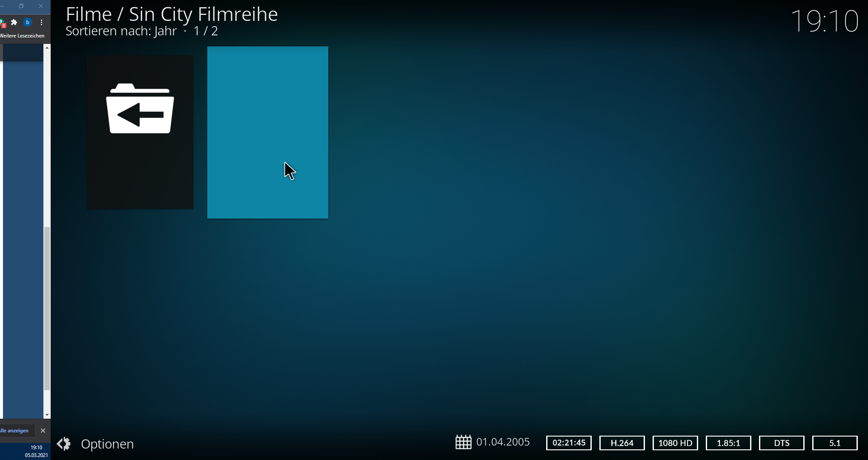Open the Optionen menu gear icon
This screenshot has height=460, width=868.
click(64, 444)
